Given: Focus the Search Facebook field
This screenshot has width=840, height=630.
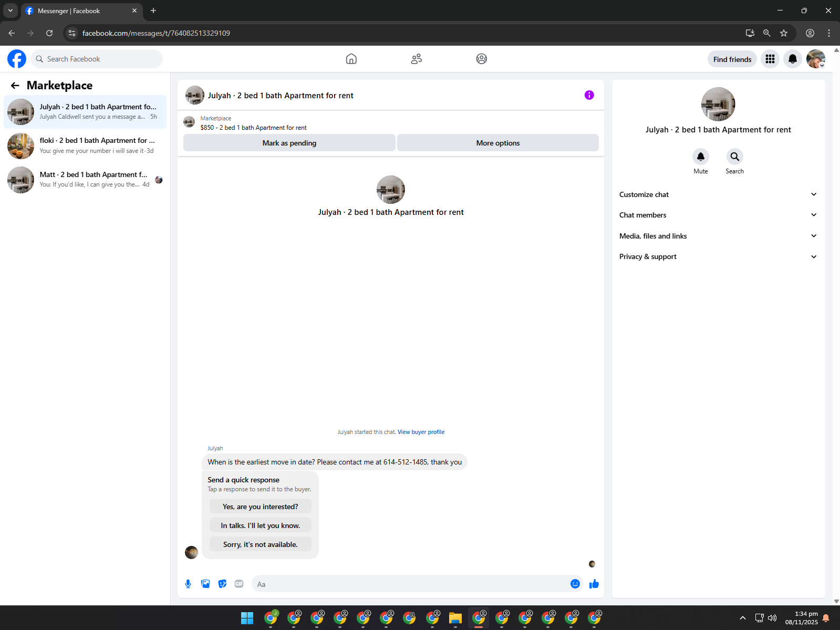Looking at the screenshot, I should pos(97,59).
